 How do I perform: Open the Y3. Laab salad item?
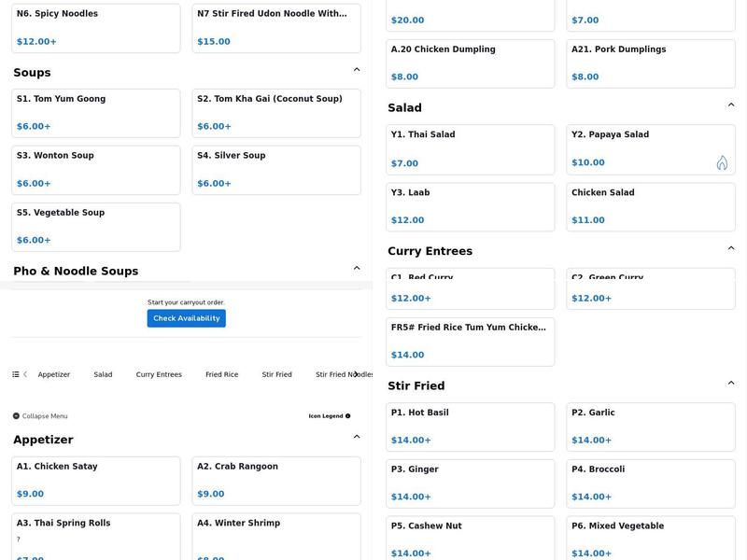click(x=471, y=206)
